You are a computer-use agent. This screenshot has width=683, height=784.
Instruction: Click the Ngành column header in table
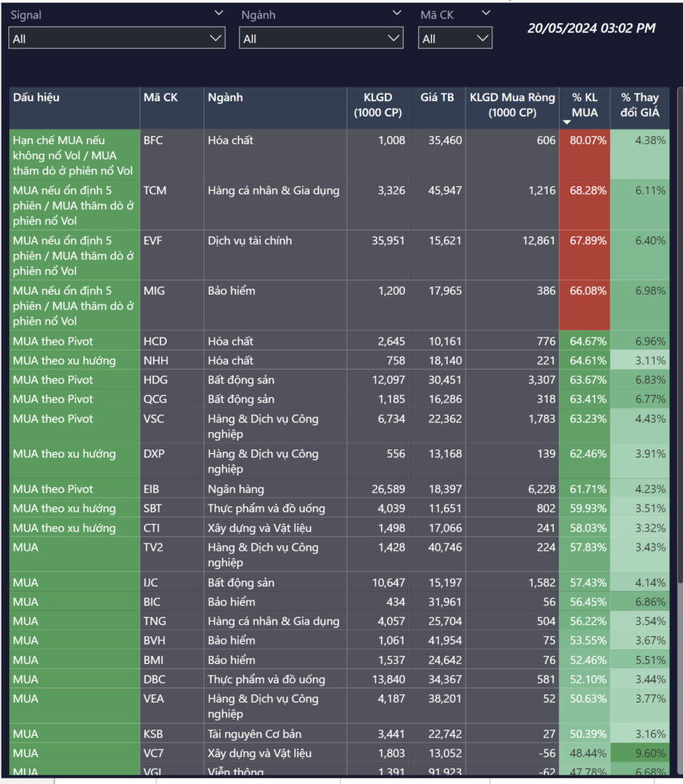click(x=225, y=98)
